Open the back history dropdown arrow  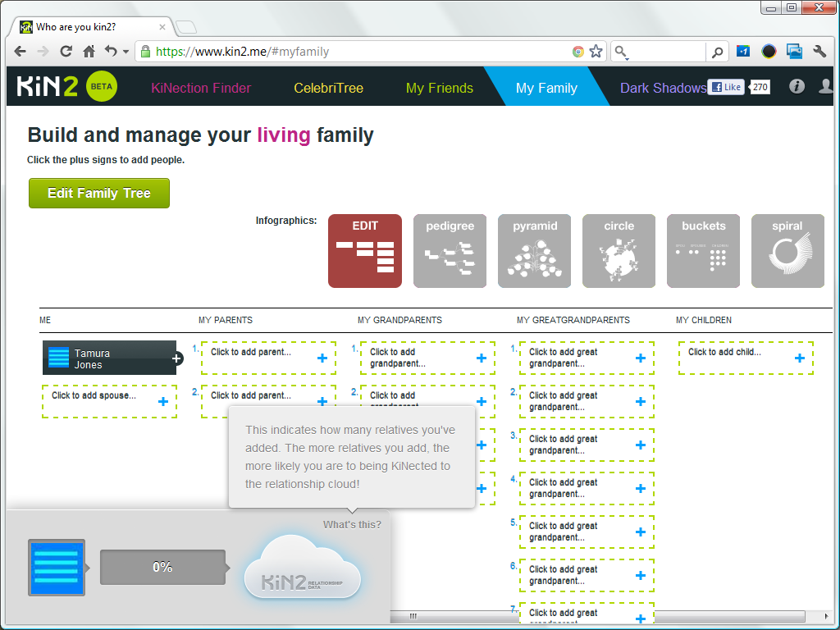[x=126, y=52]
